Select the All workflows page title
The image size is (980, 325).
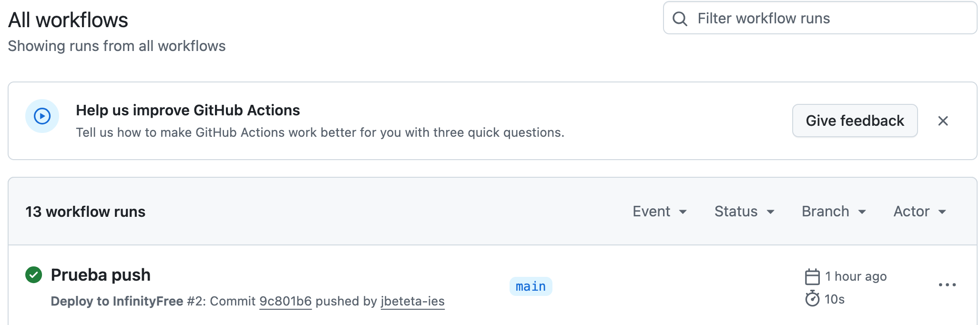point(68,20)
